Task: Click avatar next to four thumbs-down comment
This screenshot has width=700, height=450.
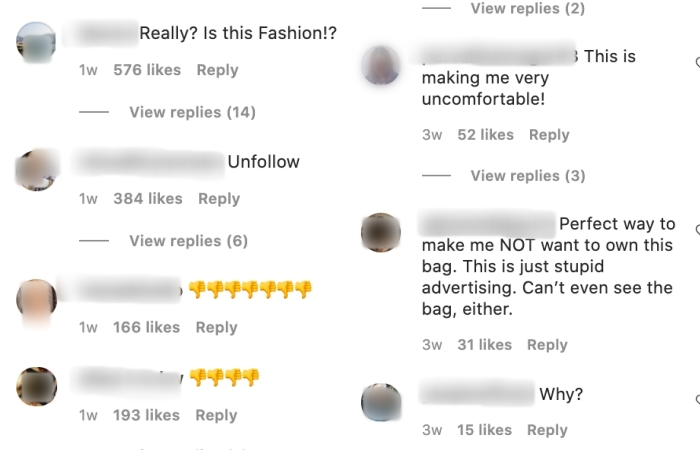Action: pyautogui.click(x=37, y=386)
